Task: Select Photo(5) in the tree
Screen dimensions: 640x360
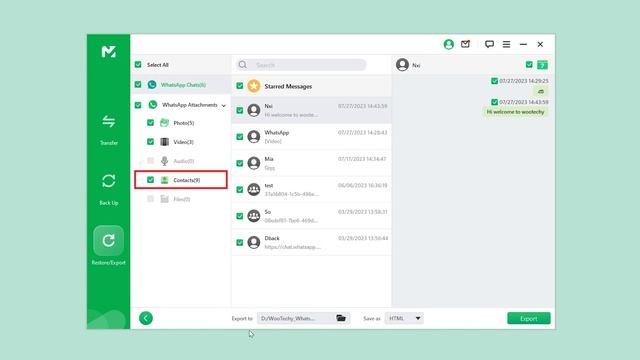Action: 181,122
